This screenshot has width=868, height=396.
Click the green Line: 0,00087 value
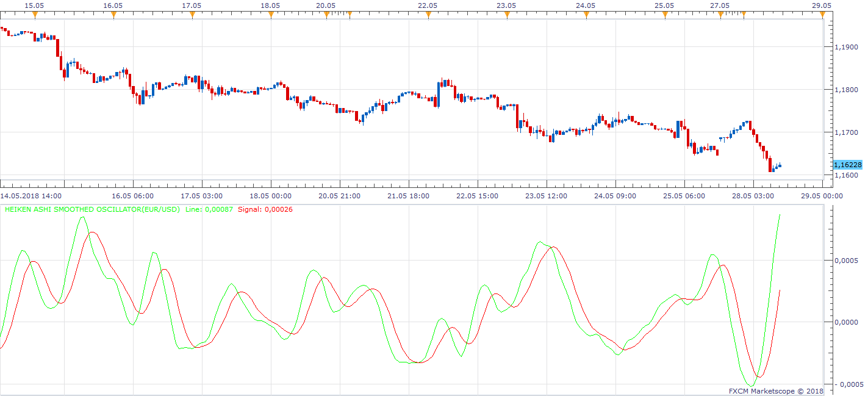pos(209,209)
